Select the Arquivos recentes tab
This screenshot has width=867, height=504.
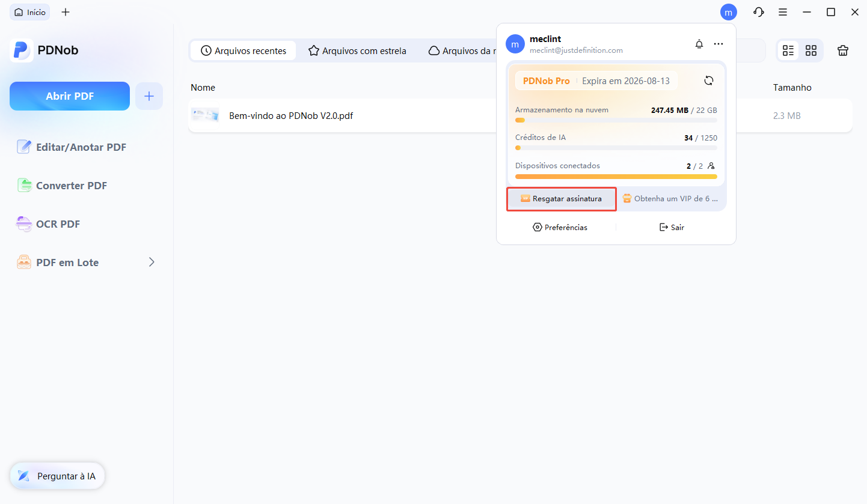coord(244,51)
